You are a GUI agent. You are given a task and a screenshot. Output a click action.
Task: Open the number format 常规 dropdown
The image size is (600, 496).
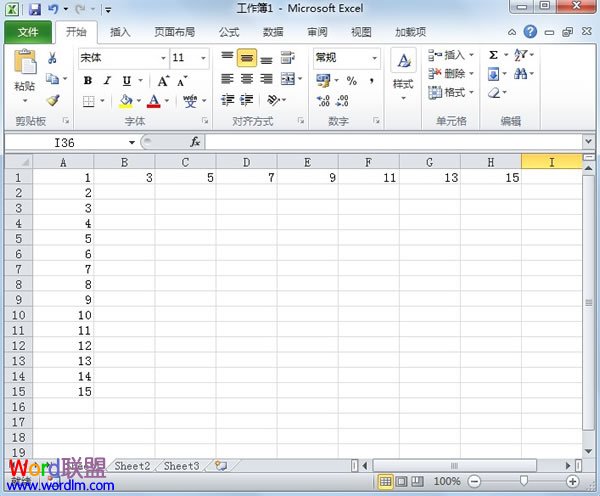click(374, 58)
